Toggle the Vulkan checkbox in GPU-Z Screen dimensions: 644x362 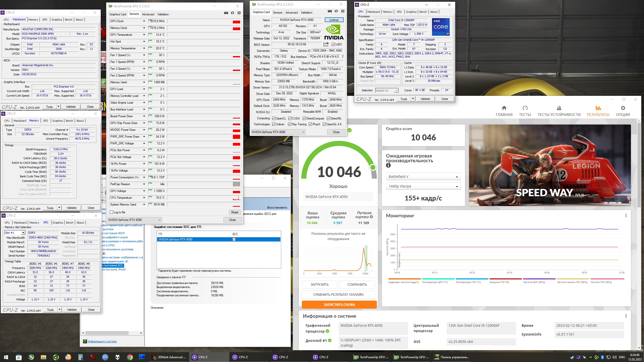click(274, 124)
